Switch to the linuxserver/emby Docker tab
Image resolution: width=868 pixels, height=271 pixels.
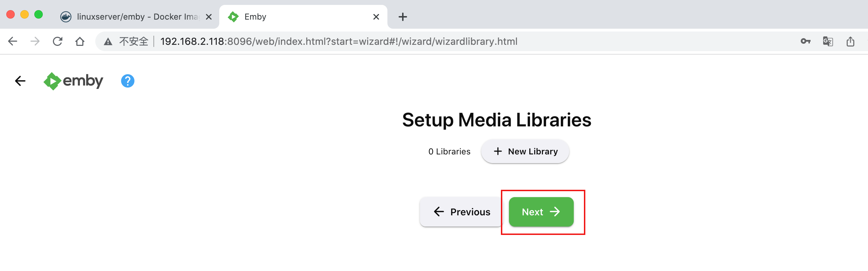tap(133, 17)
